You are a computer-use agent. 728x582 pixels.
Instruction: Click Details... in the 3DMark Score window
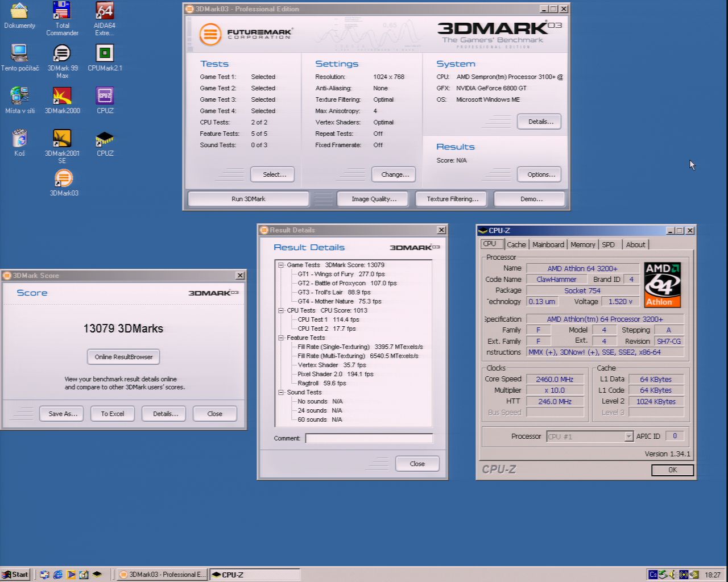[x=165, y=414]
